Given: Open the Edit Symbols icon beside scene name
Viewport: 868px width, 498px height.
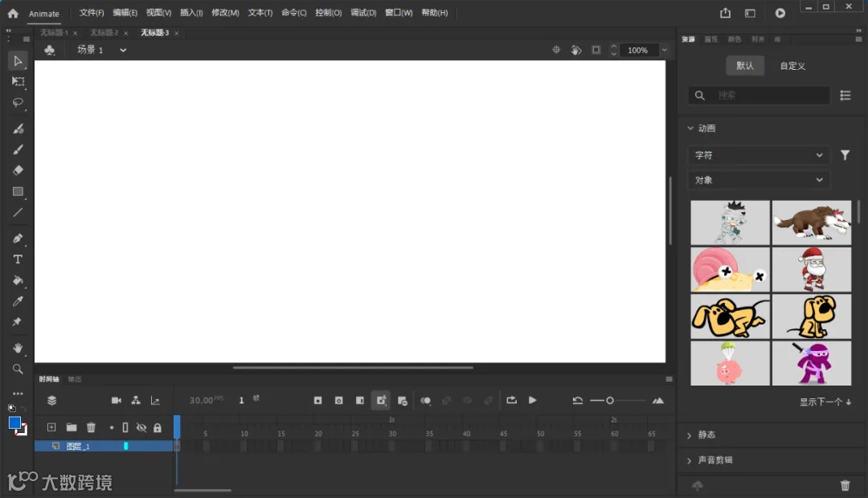Looking at the screenshot, I should click(49, 51).
